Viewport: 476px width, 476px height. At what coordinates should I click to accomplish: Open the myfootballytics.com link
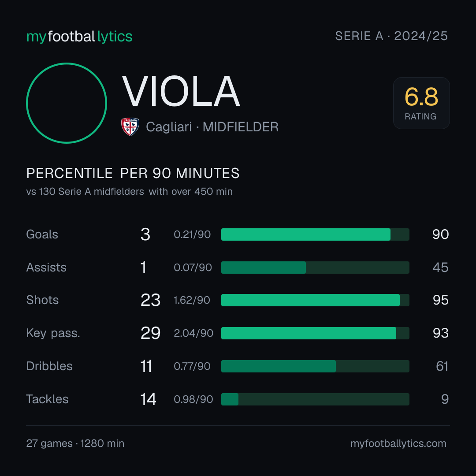click(398, 443)
